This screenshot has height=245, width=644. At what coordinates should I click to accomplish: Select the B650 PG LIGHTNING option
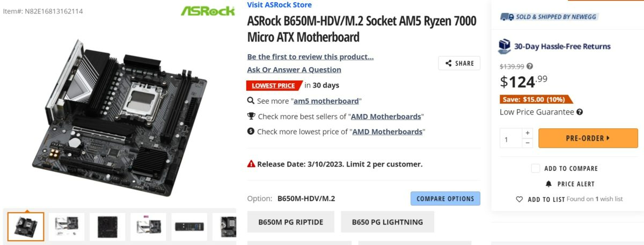click(387, 222)
